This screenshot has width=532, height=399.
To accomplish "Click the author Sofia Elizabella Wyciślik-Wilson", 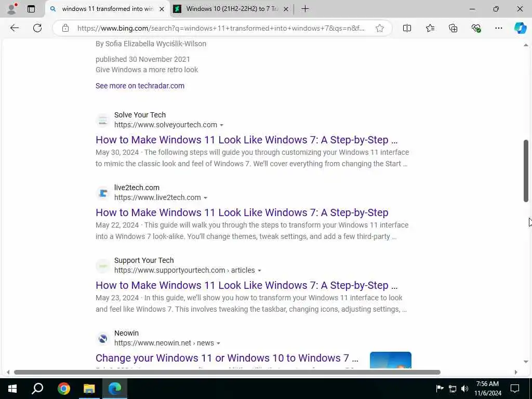I will pos(156,44).
